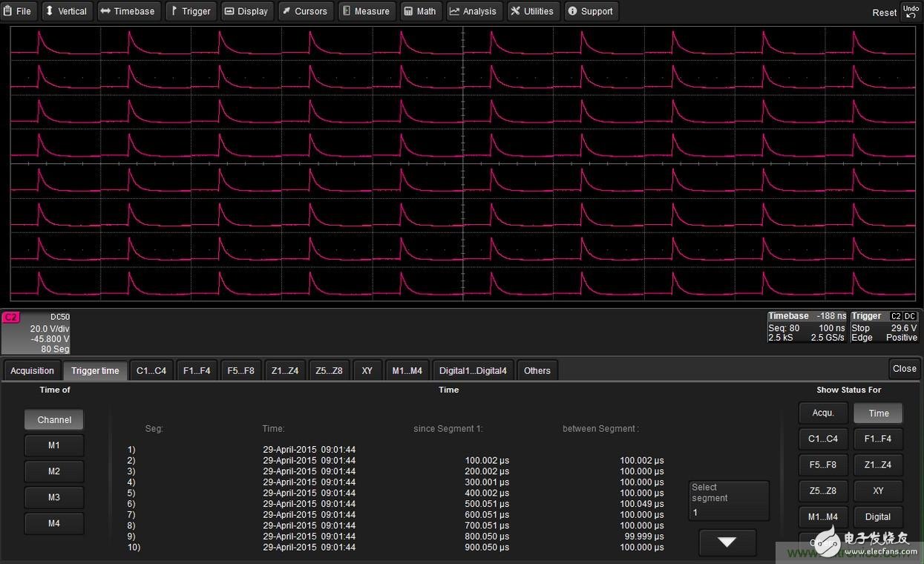The height and width of the screenshot is (564, 924).
Task: Open the Analysis menu
Action: click(473, 11)
